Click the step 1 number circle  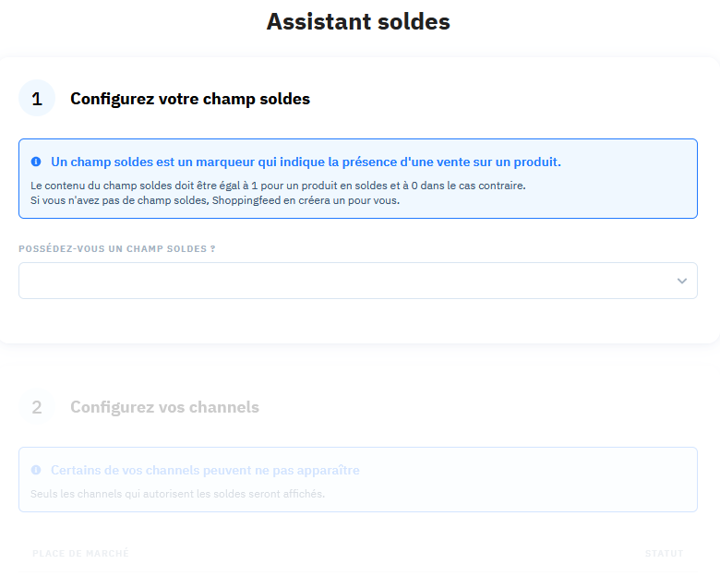[x=37, y=98]
